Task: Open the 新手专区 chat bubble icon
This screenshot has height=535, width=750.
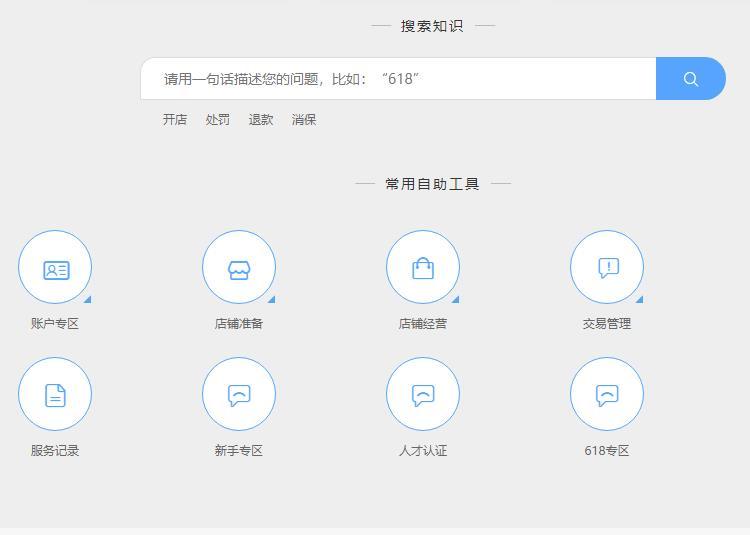Action: coord(239,394)
